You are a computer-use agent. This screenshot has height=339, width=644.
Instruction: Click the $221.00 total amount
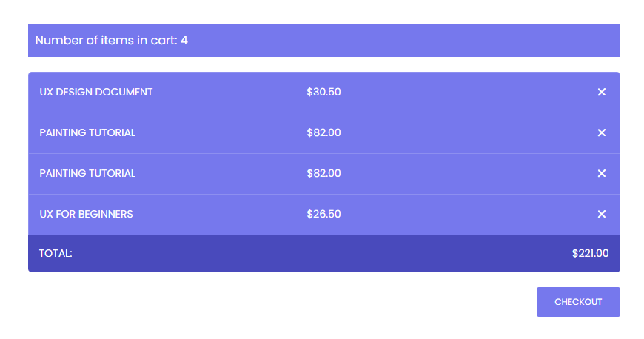click(x=590, y=253)
